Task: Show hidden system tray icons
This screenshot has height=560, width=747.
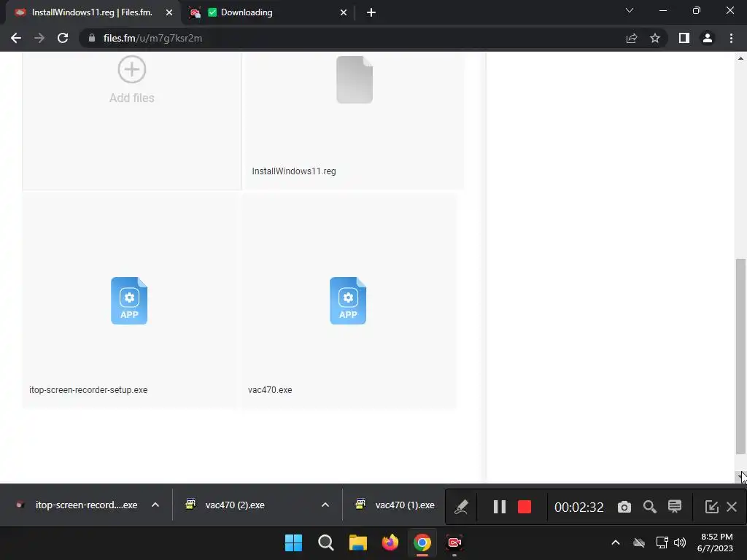Action: (x=616, y=542)
